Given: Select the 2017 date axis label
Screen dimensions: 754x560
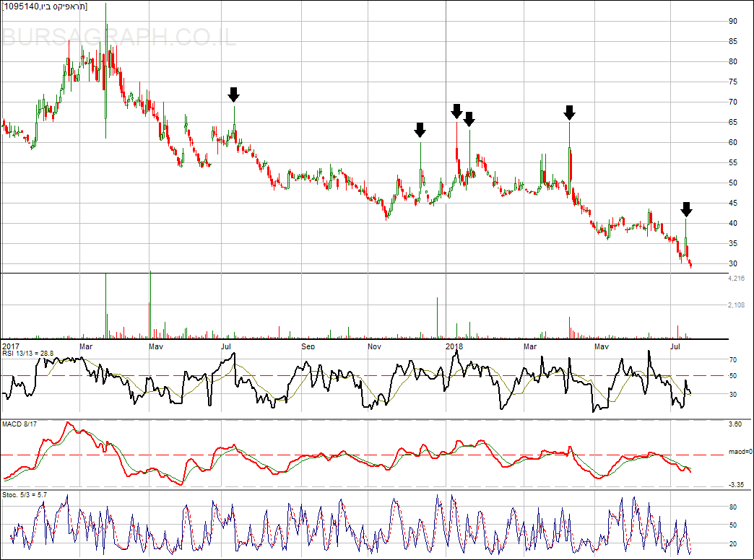Looking at the screenshot, I should coord(11,346).
